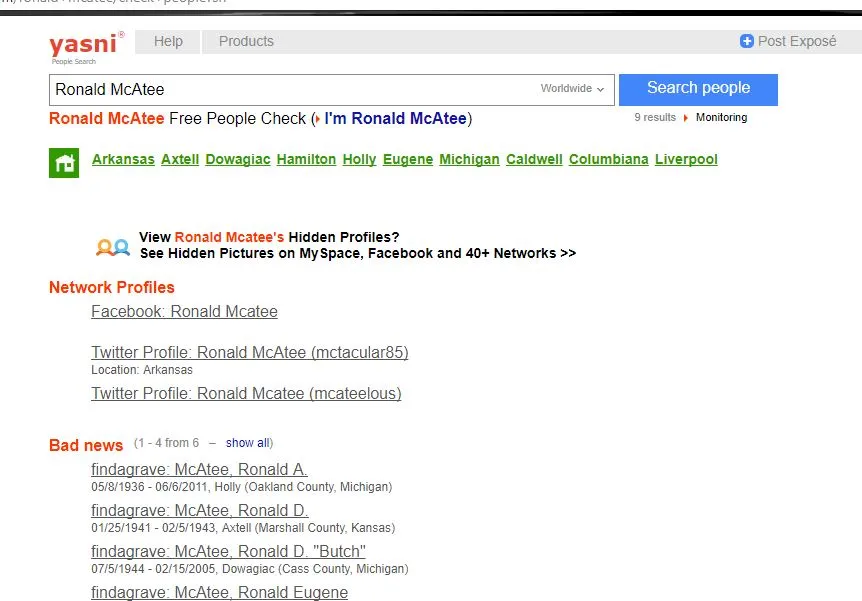Click the orange arrow before Monitoring
Screen dimensions: 862x601
pyautogui.click(x=686, y=118)
